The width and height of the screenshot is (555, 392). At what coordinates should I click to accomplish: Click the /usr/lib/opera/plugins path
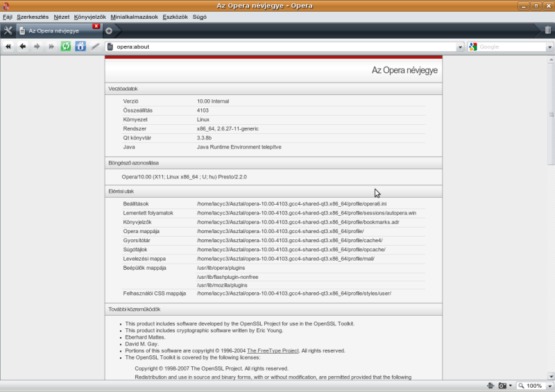coord(221,268)
